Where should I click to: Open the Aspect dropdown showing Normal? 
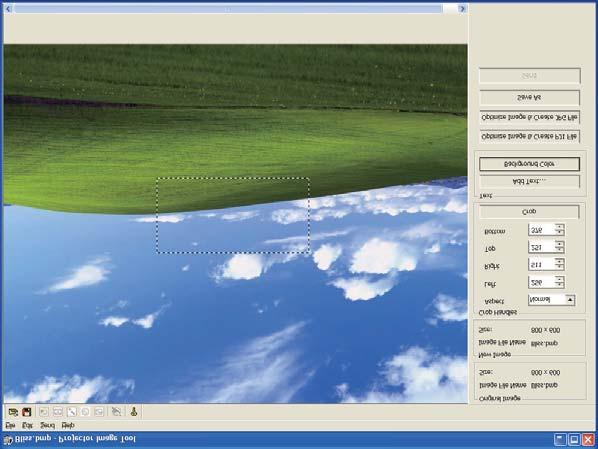point(551,300)
